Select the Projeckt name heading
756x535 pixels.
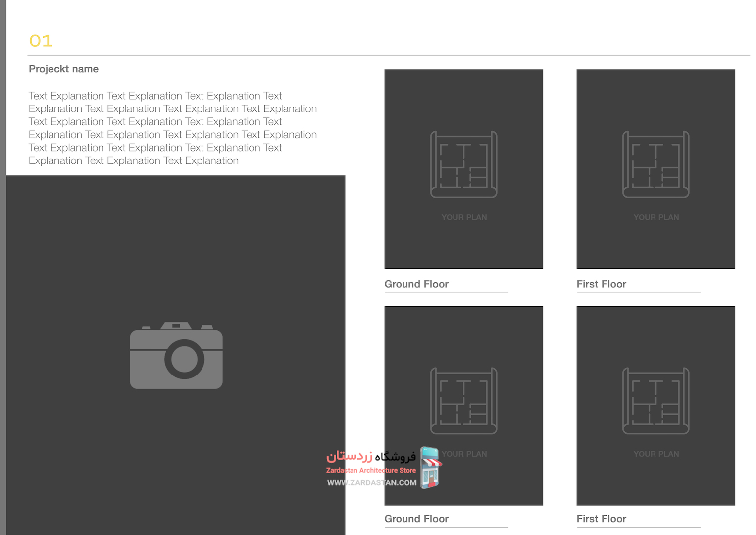coord(63,69)
